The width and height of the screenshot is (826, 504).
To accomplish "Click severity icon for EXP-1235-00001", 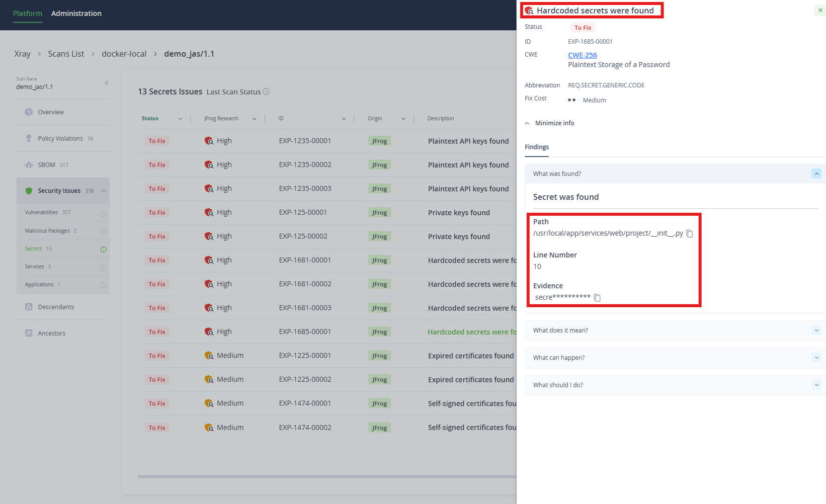I will (209, 141).
